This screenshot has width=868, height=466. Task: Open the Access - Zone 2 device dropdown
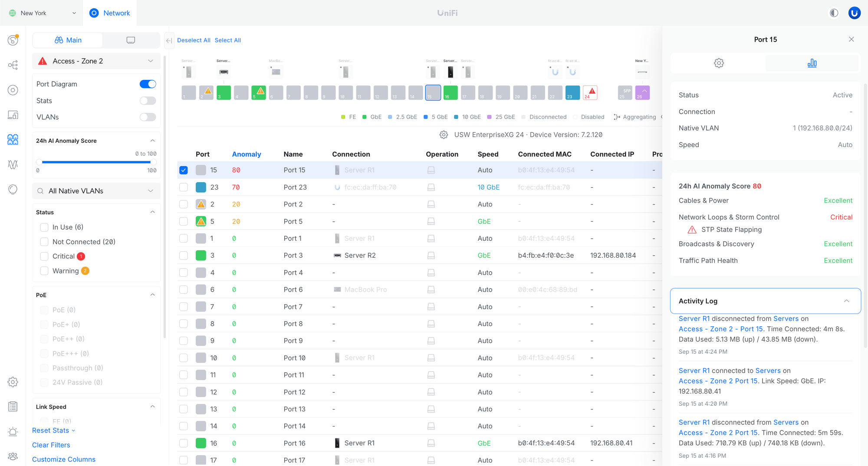point(96,61)
